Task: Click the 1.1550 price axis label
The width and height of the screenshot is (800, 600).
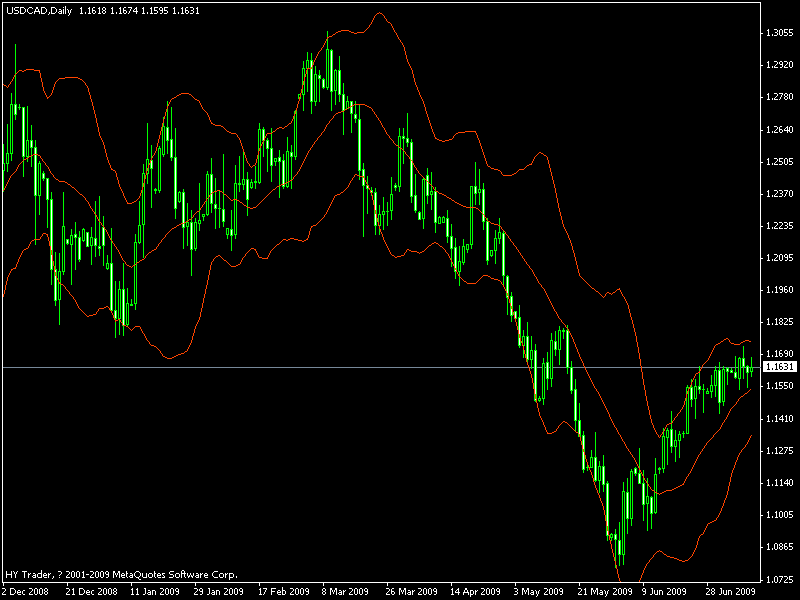Action: click(x=780, y=386)
